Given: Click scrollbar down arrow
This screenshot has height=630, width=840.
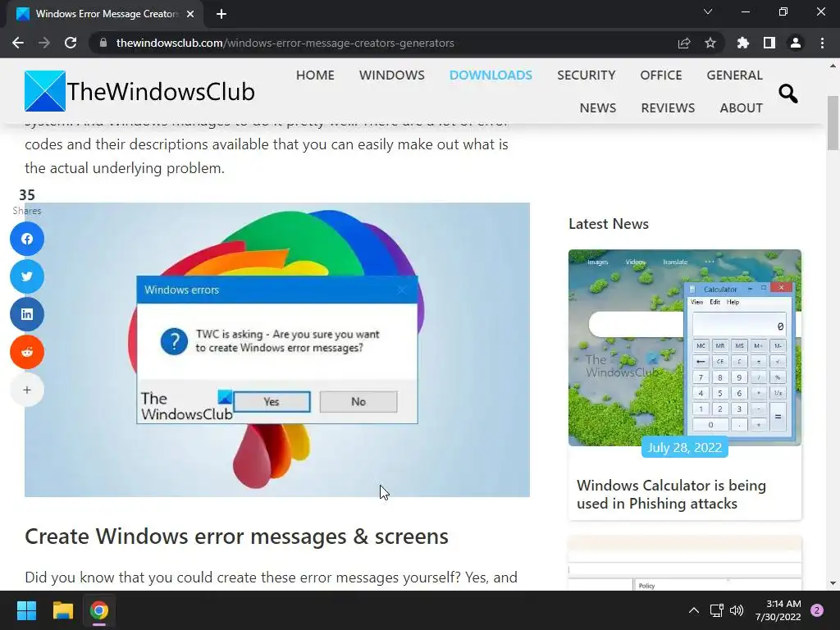Looking at the screenshot, I should coord(833,583).
